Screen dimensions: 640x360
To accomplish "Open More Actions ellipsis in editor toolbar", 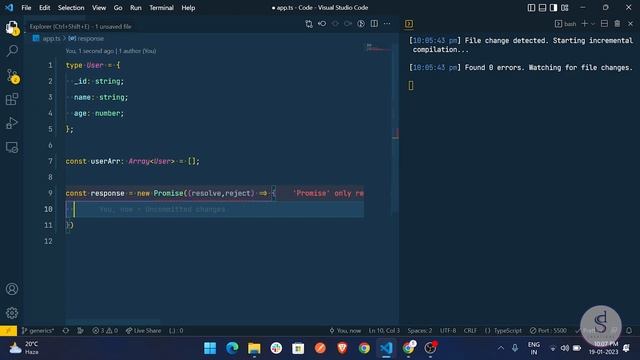I will point(387,24).
